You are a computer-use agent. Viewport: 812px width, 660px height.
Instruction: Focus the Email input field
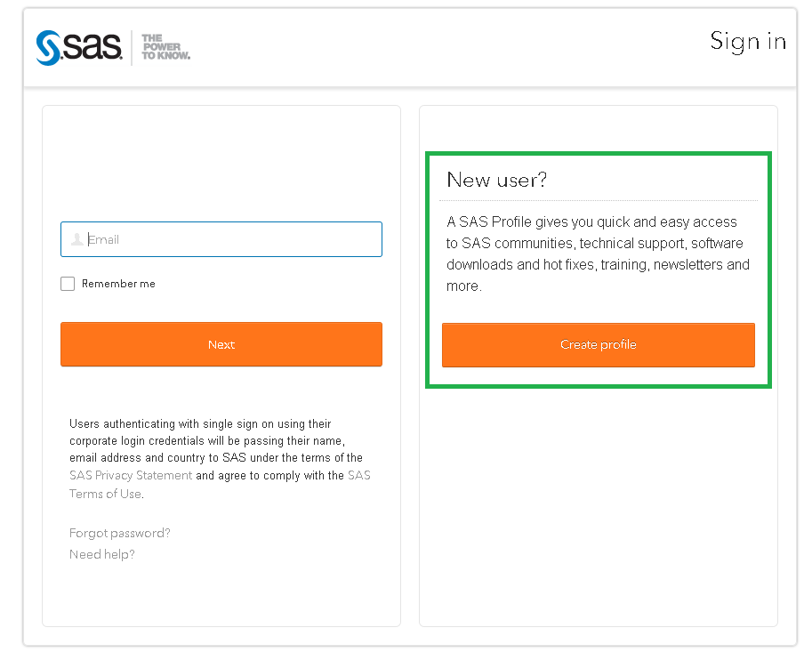(231, 239)
